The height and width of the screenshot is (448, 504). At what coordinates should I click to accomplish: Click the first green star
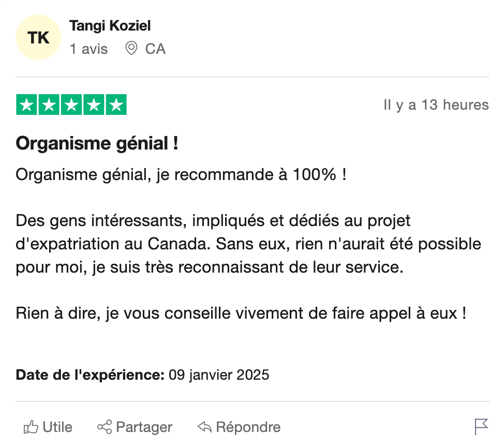[26, 104]
